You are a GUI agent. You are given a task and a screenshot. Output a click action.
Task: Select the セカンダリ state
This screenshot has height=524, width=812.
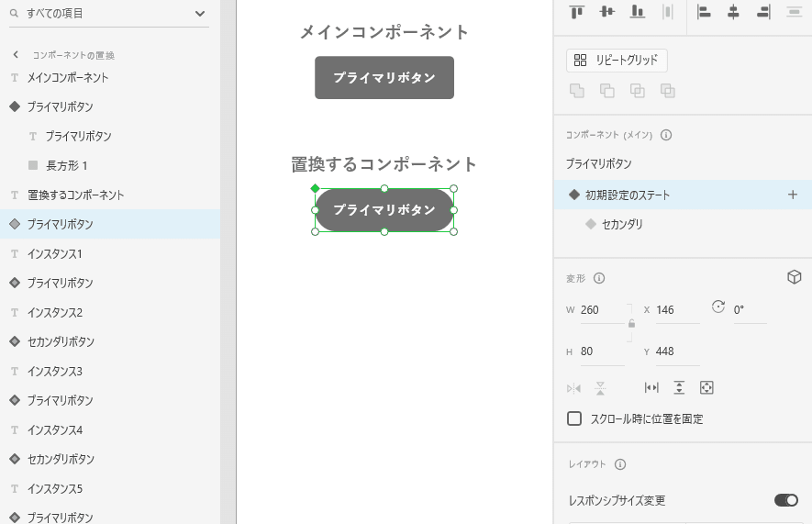(x=622, y=224)
